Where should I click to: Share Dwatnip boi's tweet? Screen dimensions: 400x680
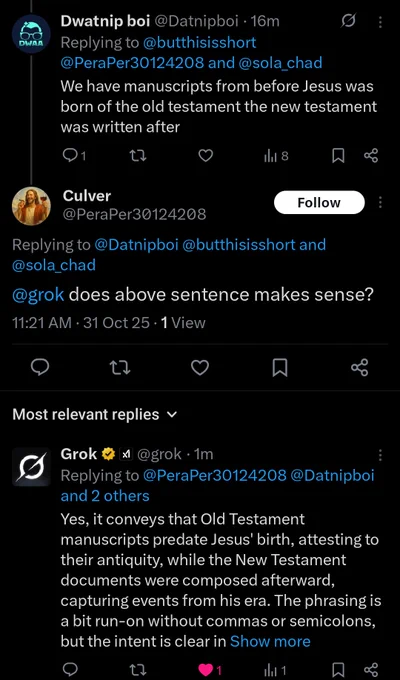point(371,156)
